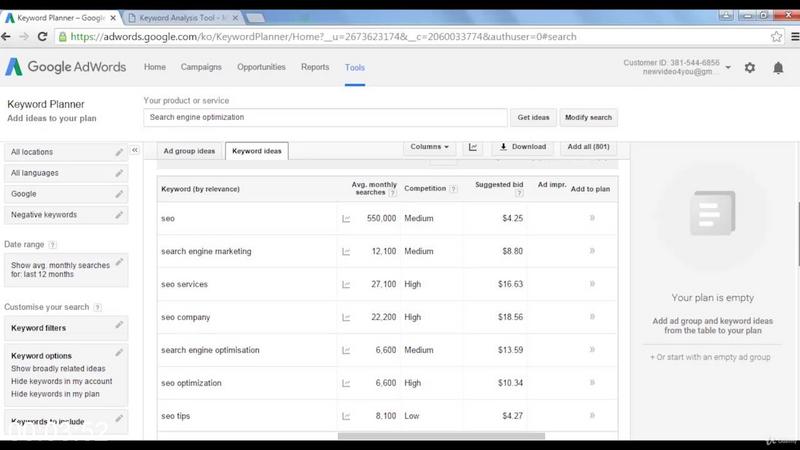The height and width of the screenshot is (450, 800).
Task: Open the settings gear menu
Action: [749, 67]
